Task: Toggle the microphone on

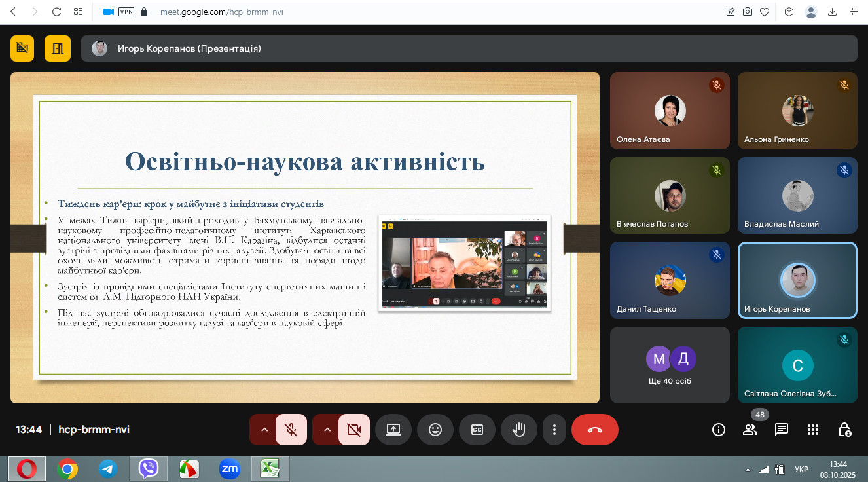Action: 291,430
